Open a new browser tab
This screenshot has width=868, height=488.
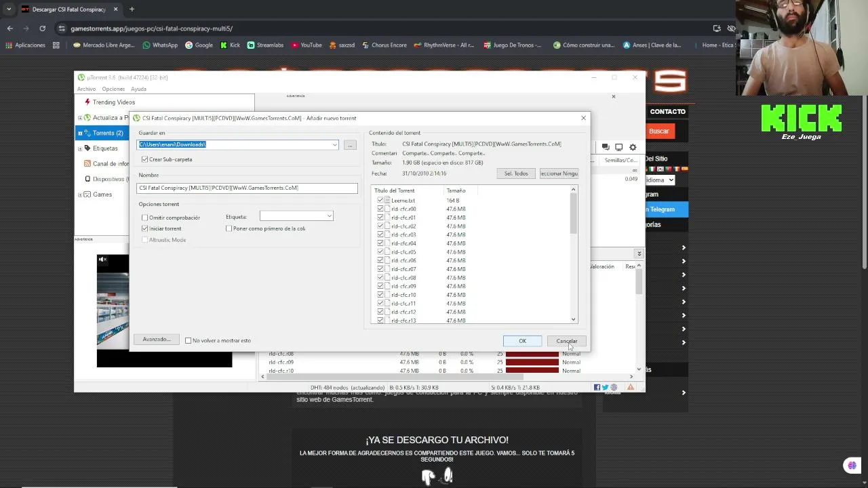pos(132,9)
